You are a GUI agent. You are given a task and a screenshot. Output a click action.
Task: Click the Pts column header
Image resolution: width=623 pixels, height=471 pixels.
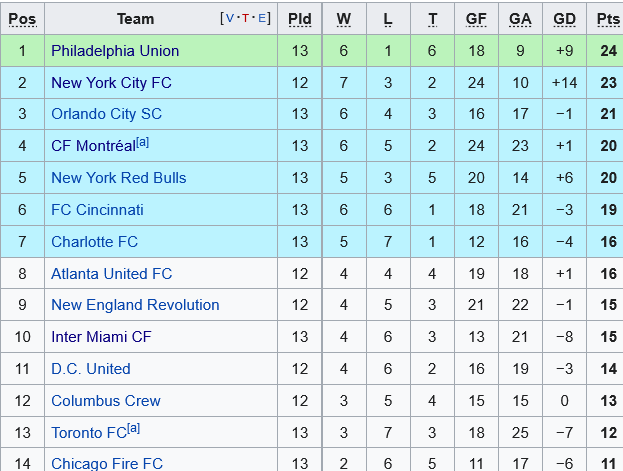pyautogui.click(x=608, y=19)
